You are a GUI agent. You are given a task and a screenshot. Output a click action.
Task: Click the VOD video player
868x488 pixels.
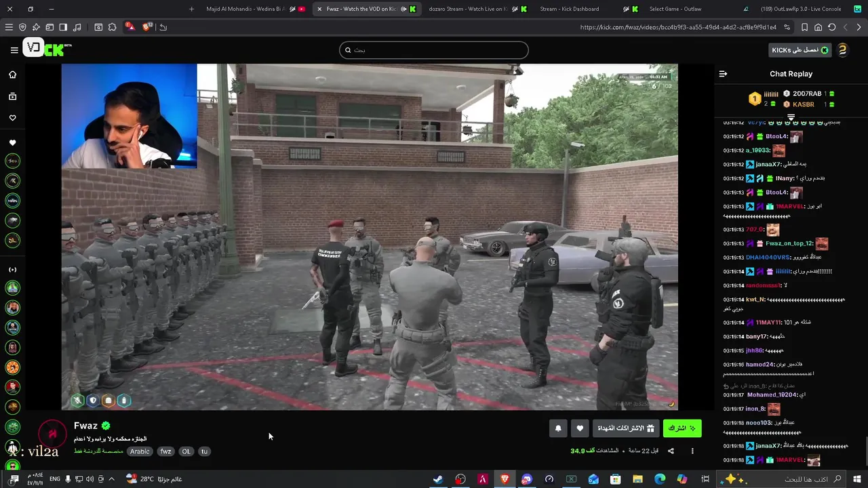click(x=370, y=237)
